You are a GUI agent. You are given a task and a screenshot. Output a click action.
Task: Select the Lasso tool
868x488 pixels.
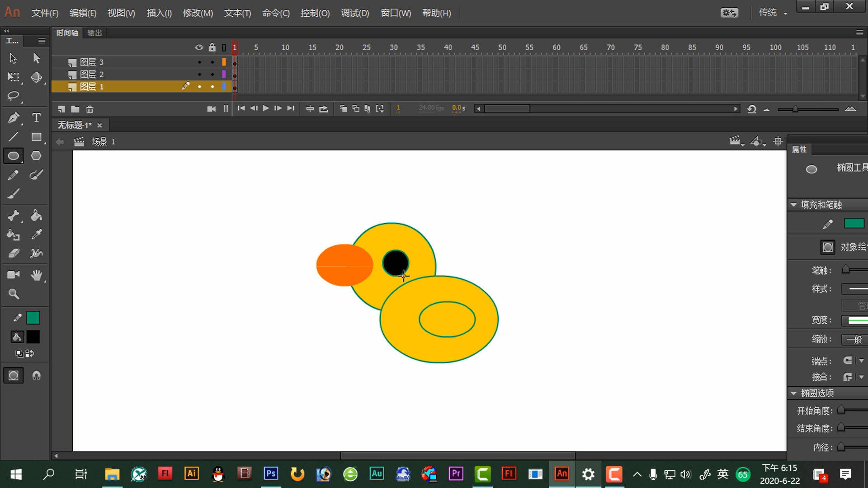(13, 96)
